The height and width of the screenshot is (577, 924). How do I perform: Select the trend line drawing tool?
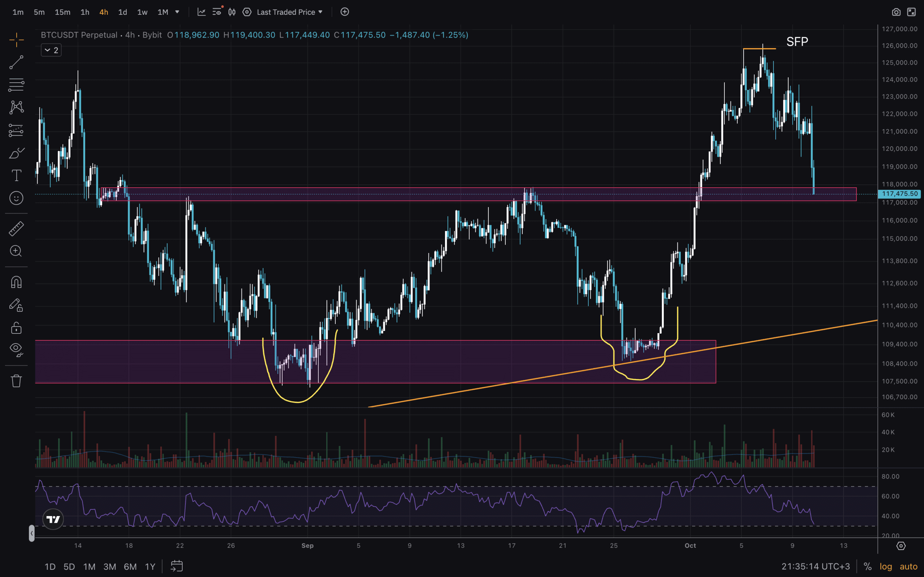pyautogui.click(x=16, y=62)
